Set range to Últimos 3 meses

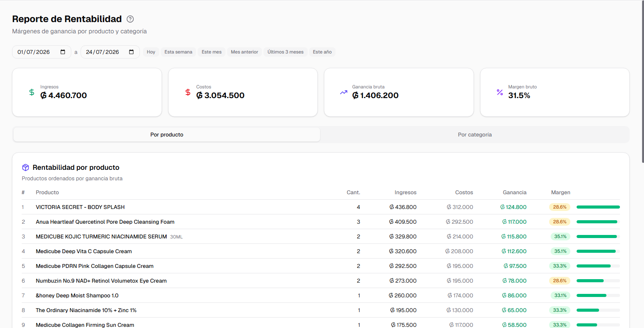(286, 52)
